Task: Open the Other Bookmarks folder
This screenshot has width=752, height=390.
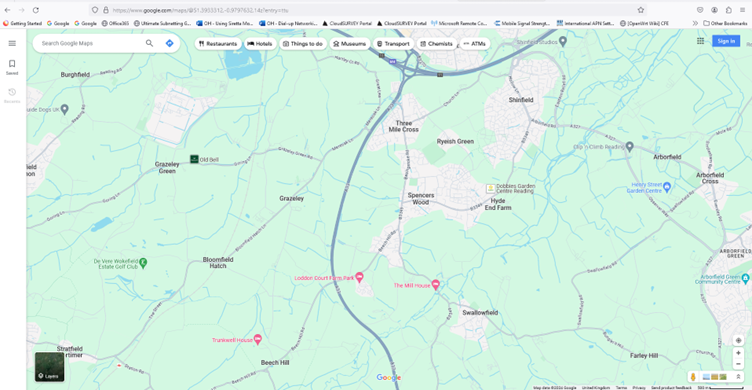Action: pos(725,23)
